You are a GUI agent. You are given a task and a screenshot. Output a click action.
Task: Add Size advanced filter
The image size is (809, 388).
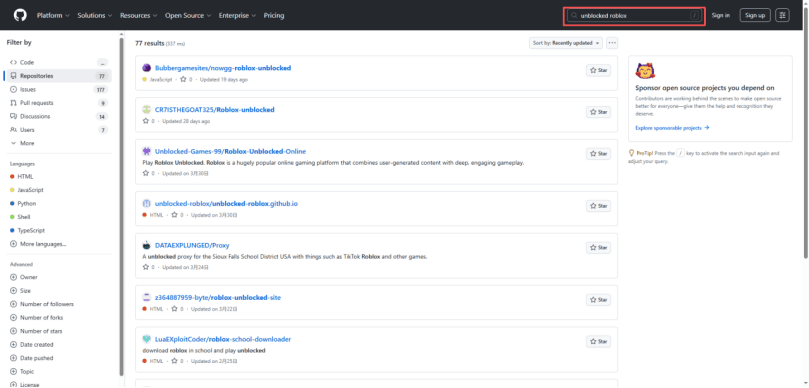(x=21, y=290)
